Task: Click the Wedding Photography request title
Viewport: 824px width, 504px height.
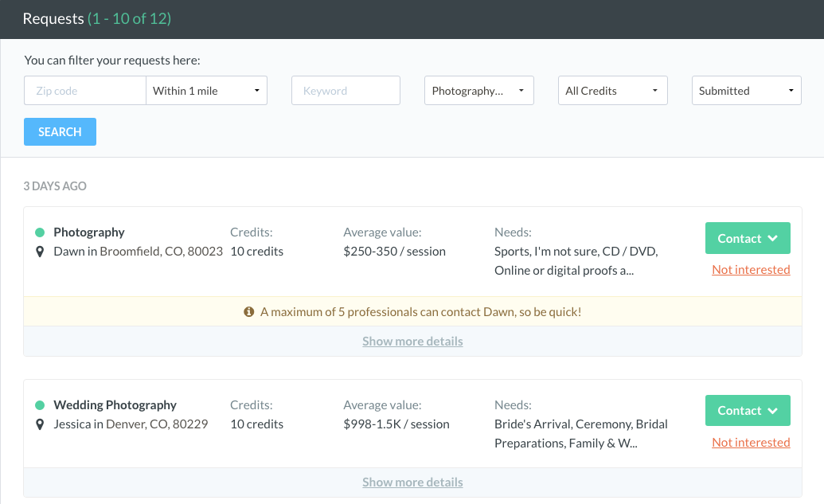Action: coord(115,405)
